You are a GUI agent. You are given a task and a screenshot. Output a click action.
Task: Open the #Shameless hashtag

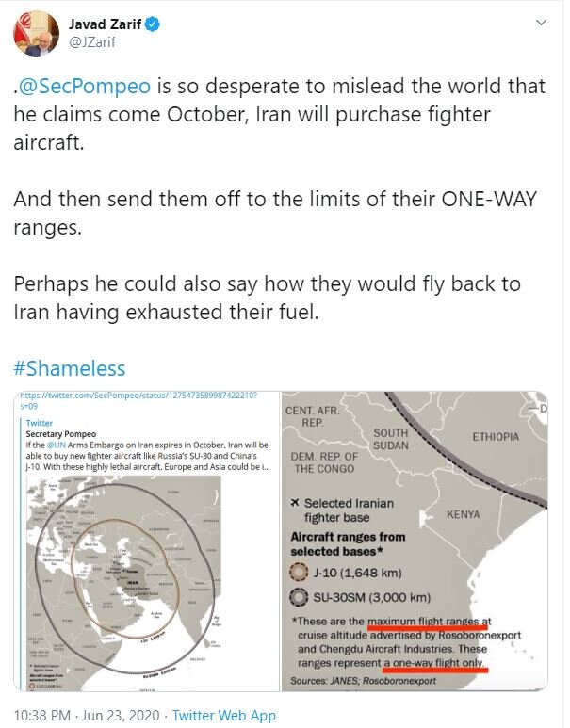pos(70,368)
